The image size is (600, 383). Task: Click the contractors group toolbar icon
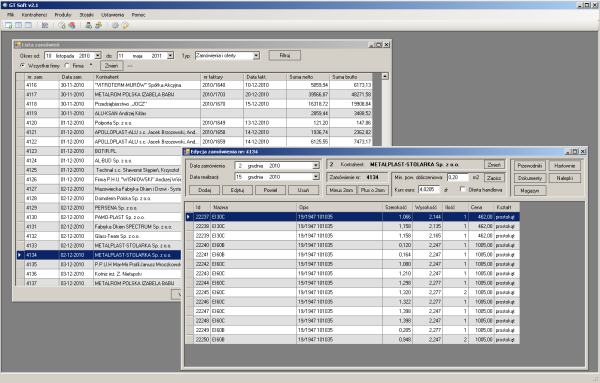pos(99,26)
